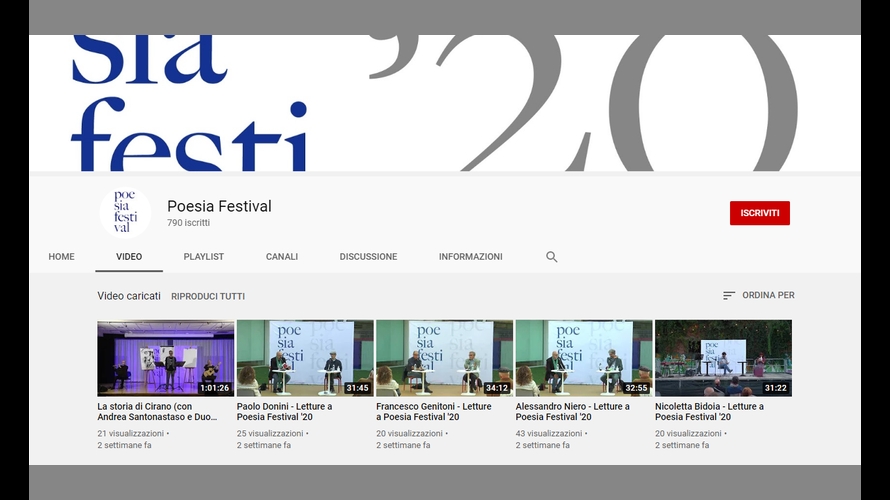
Task: Open Paolo Donini video thumbnail
Action: (305, 358)
